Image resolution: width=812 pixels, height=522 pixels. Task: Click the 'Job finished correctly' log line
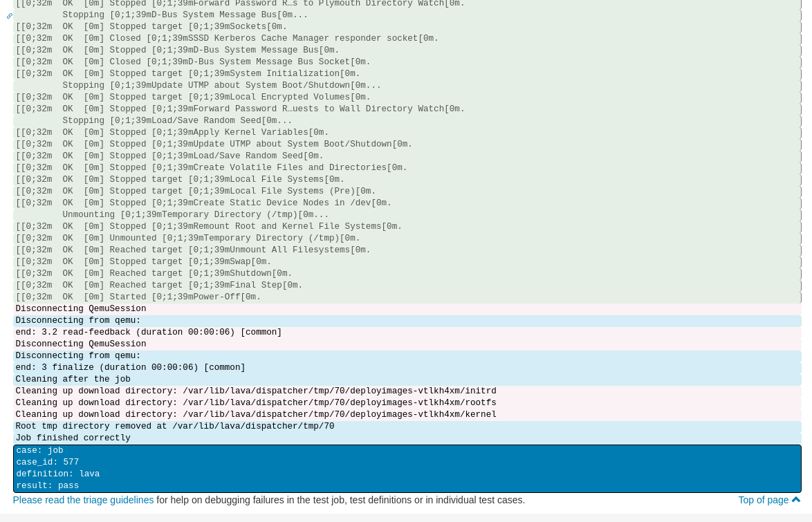click(407, 438)
